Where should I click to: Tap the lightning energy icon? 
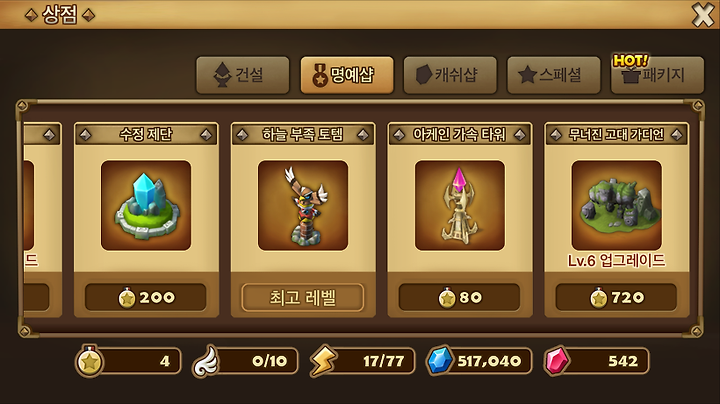(323, 361)
